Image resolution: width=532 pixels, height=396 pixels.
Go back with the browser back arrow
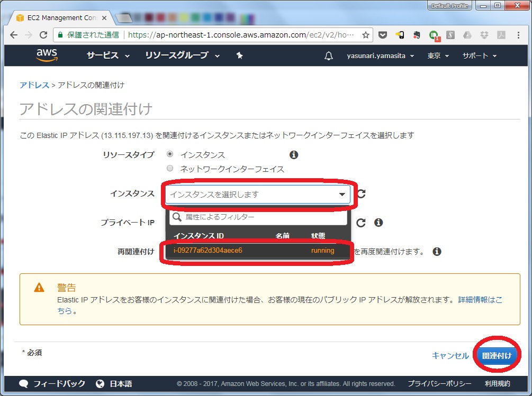pyautogui.click(x=14, y=35)
